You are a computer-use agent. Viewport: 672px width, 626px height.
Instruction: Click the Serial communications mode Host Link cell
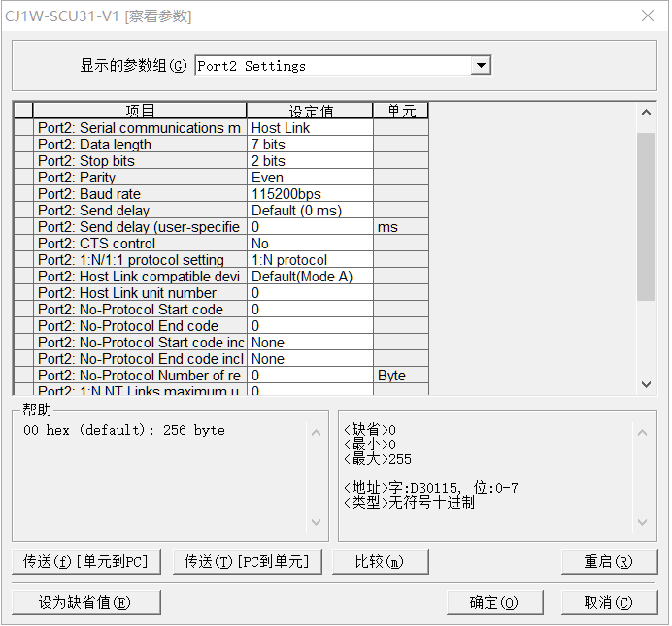click(309, 128)
